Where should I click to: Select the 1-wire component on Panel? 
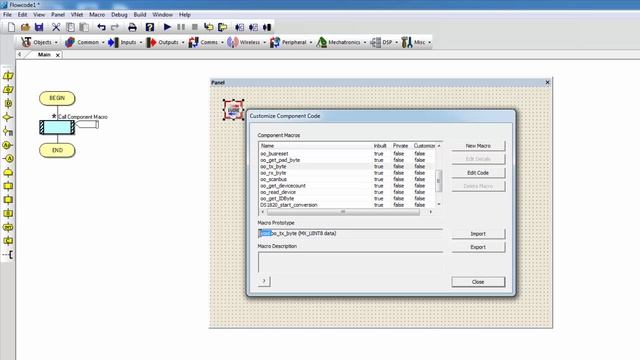(233, 110)
